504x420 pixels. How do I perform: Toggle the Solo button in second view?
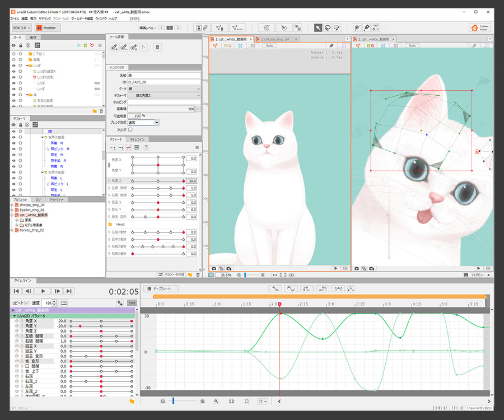(412, 45)
